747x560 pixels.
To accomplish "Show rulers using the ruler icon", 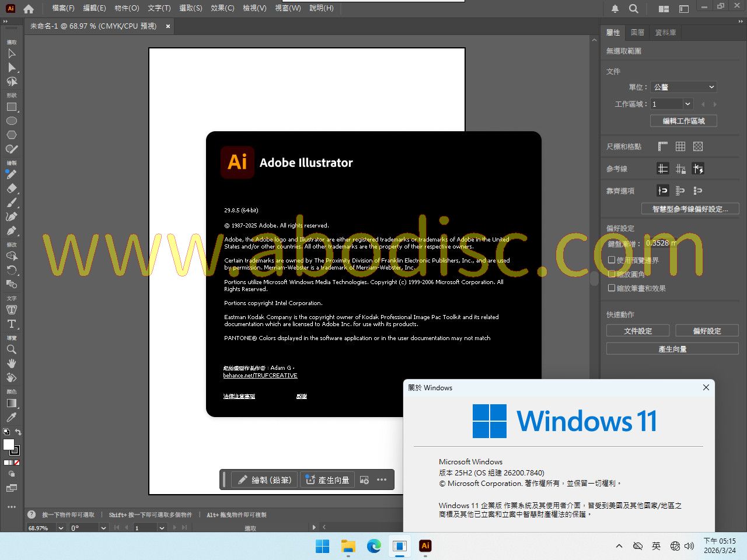I will [x=663, y=146].
